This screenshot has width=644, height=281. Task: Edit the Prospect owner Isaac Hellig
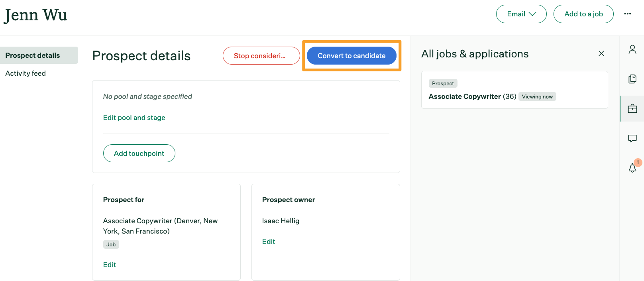[x=269, y=242]
